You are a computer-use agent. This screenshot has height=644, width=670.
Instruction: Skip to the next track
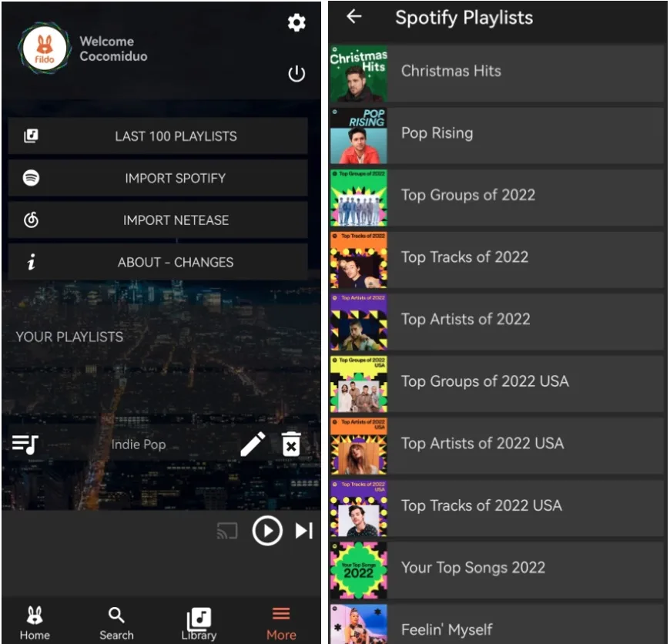pyautogui.click(x=303, y=531)
